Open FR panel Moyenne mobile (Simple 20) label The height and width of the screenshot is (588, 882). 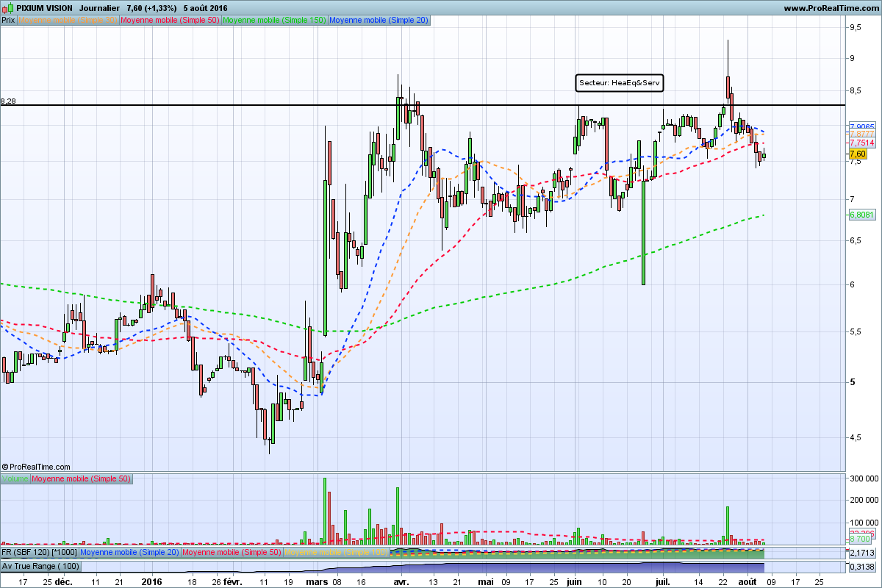(x=129, y=552)
